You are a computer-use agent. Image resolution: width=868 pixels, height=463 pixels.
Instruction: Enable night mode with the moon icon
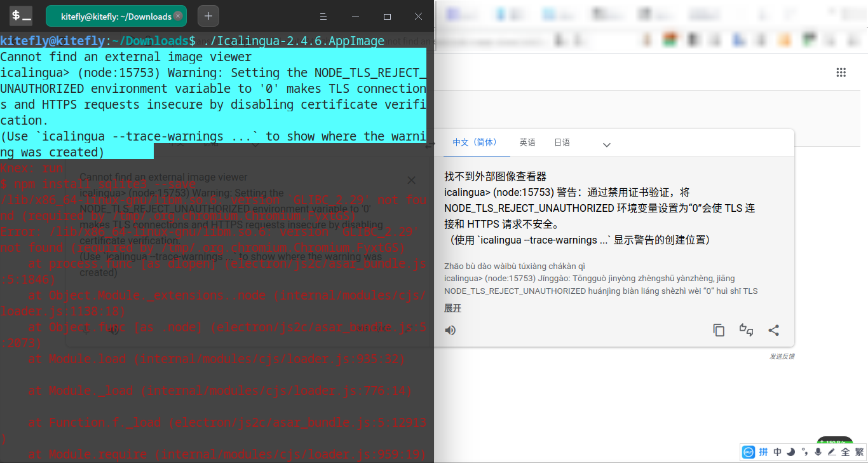790,452
